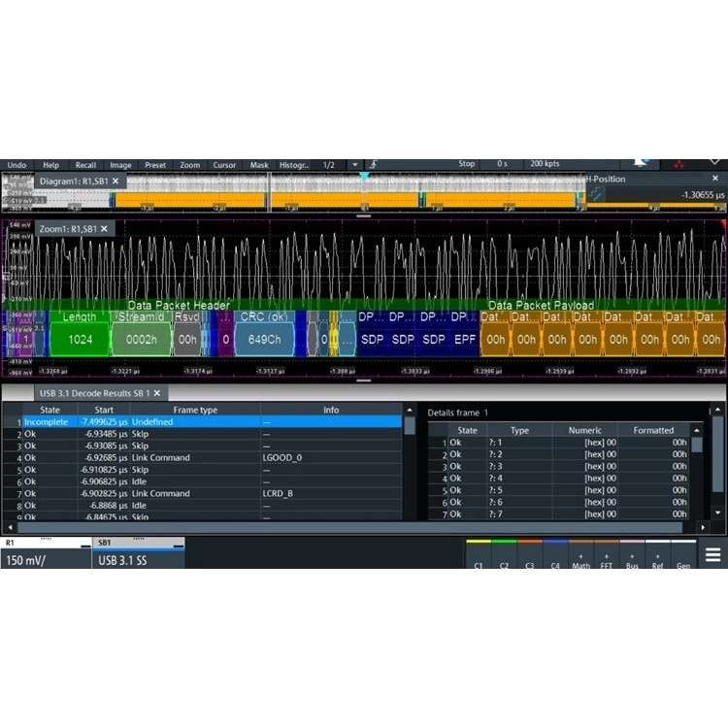Click horizontal scrollbar right arrow

pyautogui.click(x=703, y=527)
